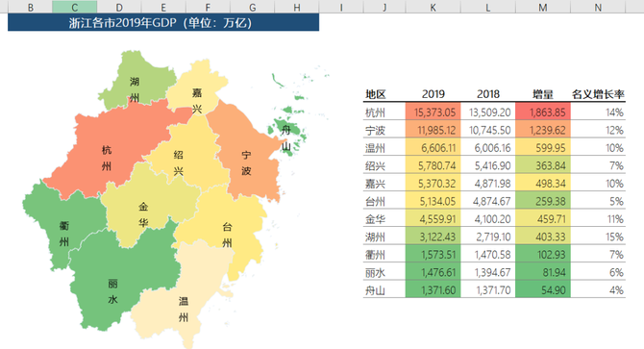Image resolution: width=644 pixels, height=349 pixels.
Task: Select column E header
Action: coord(163,7)
